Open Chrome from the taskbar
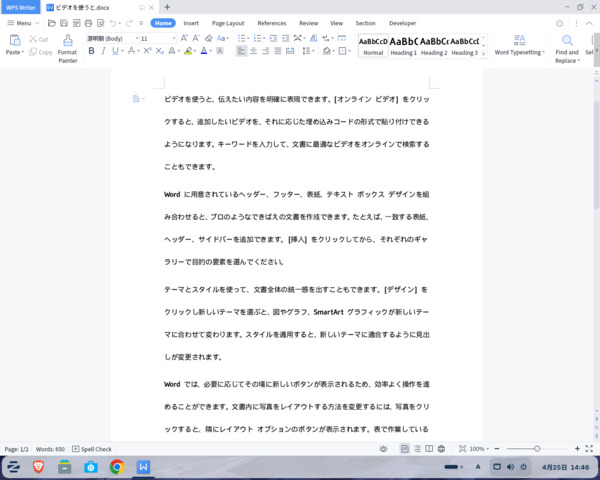Viewport: 600px width, 480px height. pos(117,467)
